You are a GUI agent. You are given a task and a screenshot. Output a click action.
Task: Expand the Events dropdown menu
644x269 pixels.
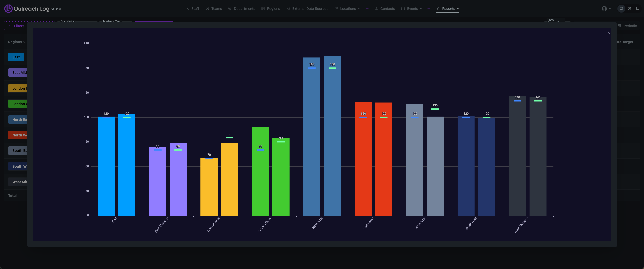click(x=421, y=9)
